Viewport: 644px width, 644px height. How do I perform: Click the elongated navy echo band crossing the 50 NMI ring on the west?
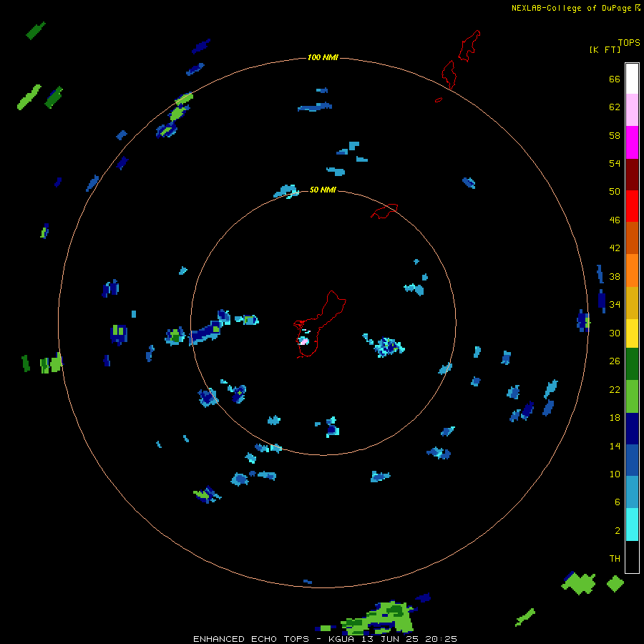tap(206, 332)
